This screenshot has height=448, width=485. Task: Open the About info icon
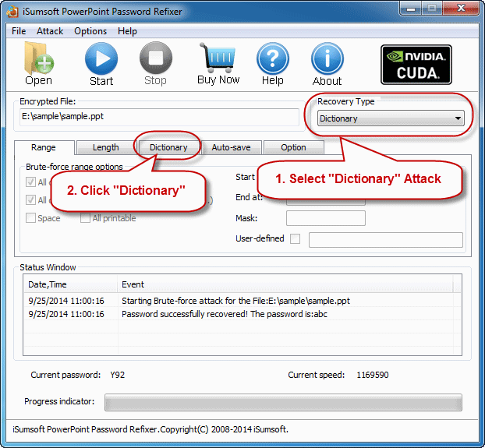327,58
